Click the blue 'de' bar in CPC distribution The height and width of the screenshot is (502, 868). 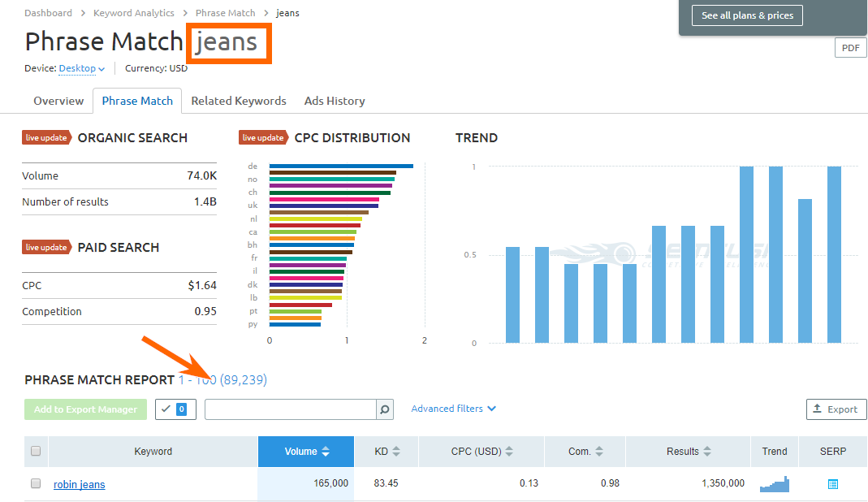pyautogui.click(x=341, y=167)
